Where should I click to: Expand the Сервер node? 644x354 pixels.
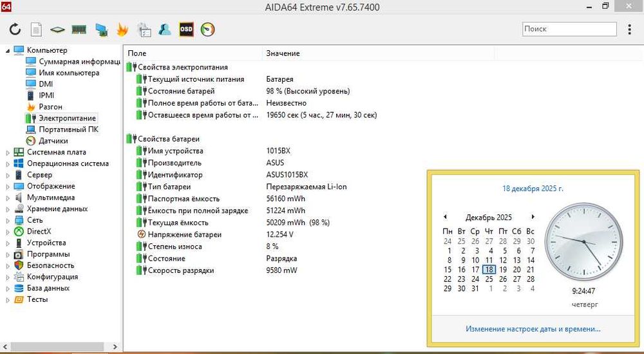7,175
